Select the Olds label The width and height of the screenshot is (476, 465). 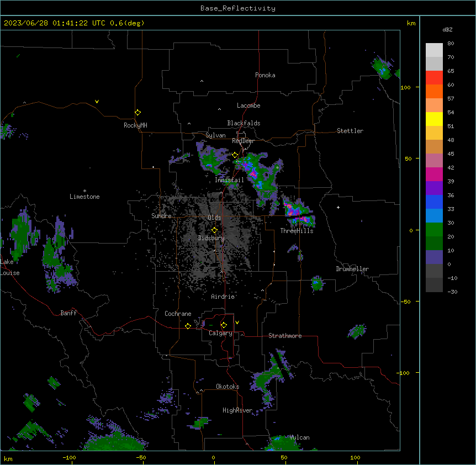(x=214, y=218)
